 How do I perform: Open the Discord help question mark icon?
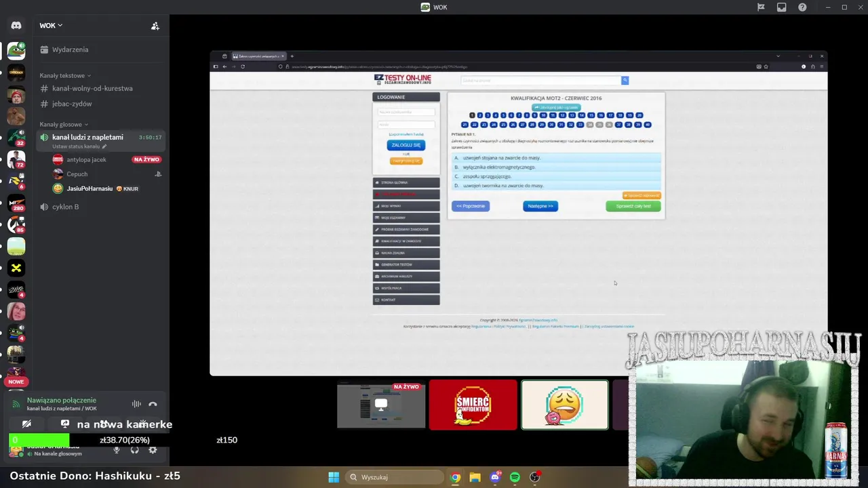coord(802,7)
